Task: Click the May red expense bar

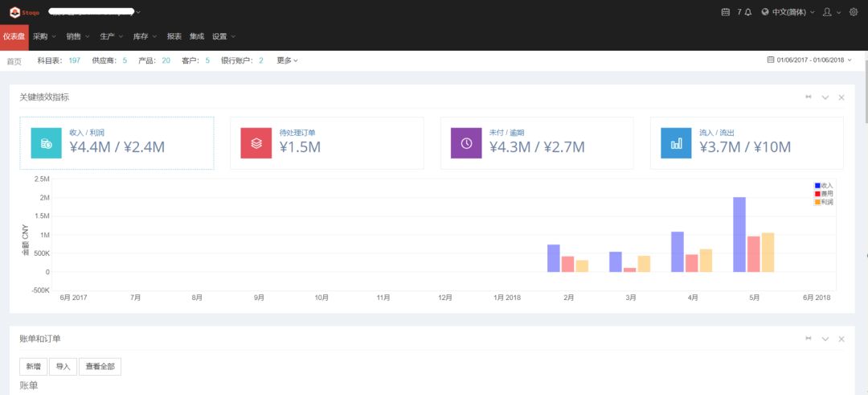Action: (x=753, y=254)
